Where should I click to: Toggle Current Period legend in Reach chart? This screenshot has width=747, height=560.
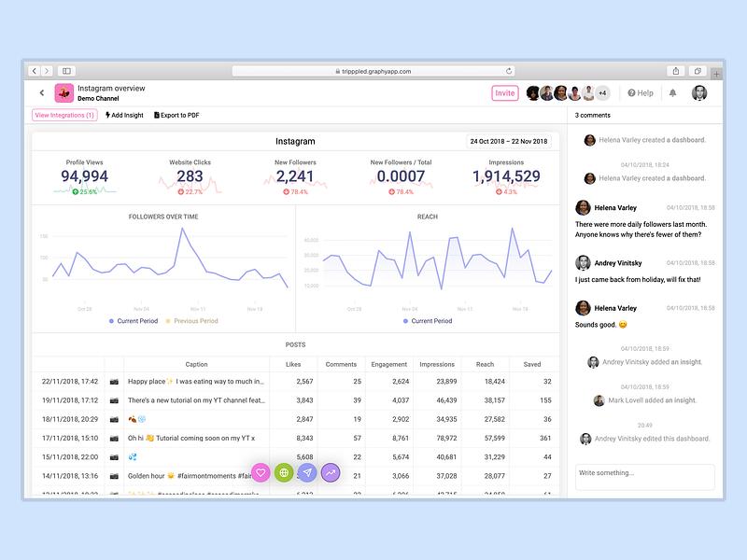pos(428,321)
